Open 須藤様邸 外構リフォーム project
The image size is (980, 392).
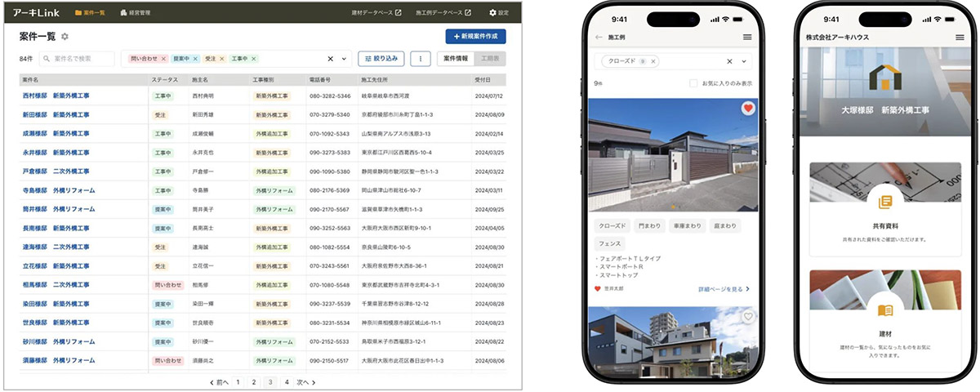click(59, 359)
